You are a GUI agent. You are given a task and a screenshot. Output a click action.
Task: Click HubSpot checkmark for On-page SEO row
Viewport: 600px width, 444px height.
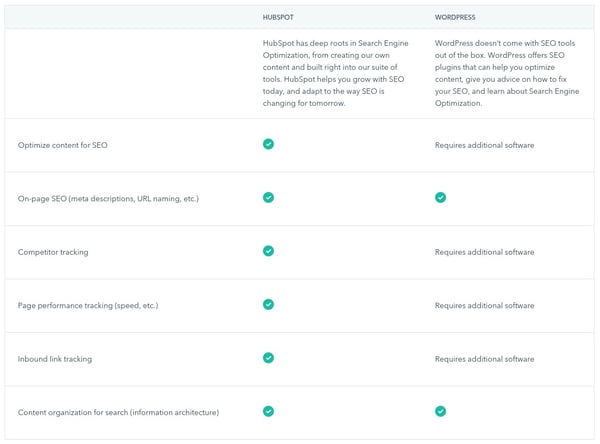pos(268,198)
